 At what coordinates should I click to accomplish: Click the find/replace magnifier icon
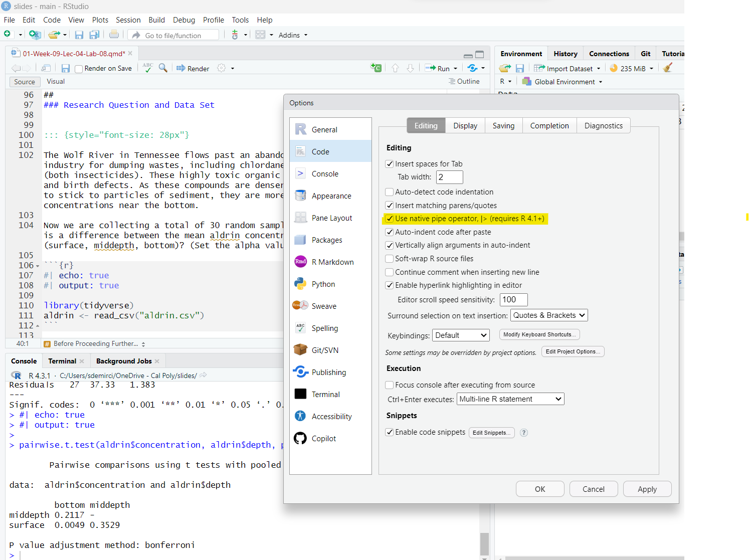(163, 68)
